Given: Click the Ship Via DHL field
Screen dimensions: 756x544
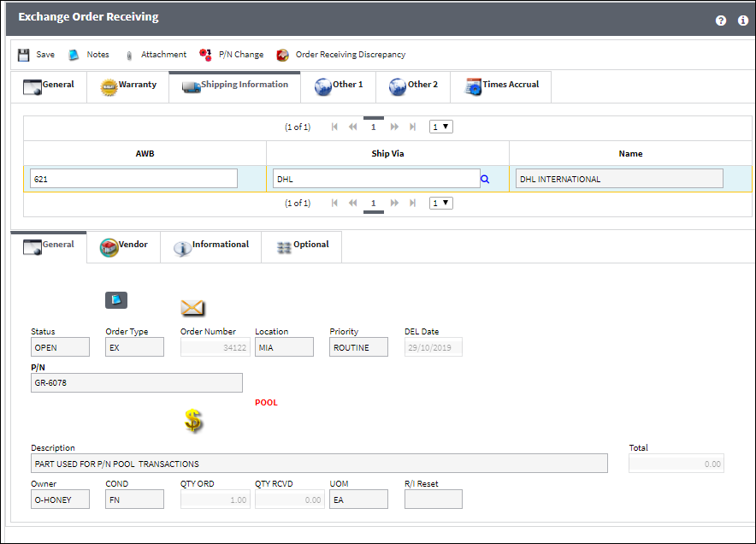Looking at the screenshot, I should 376,179.
